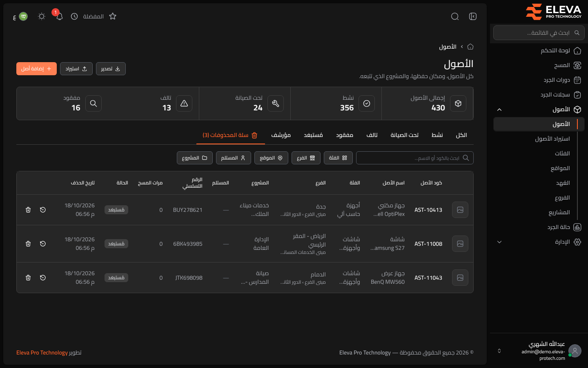588x368 pixels.
Task: Delete asset AST-11043 permanently
Action: (x=28, y=278)
